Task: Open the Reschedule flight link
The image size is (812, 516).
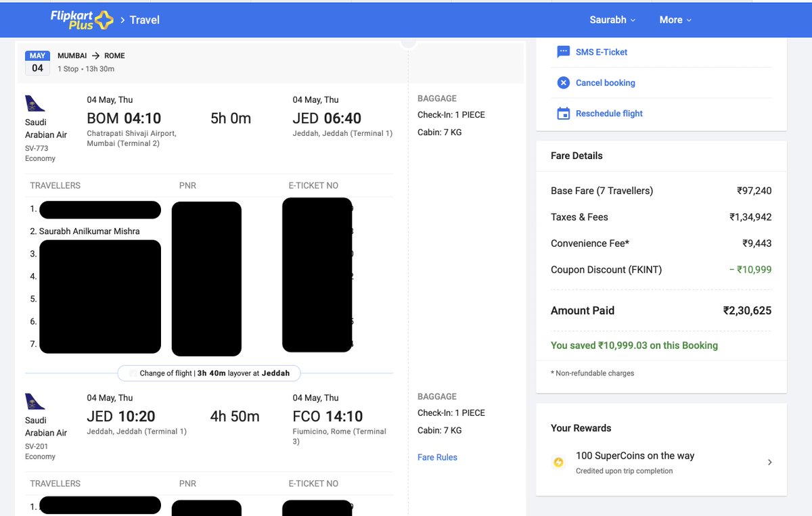Action: (609, 114)
